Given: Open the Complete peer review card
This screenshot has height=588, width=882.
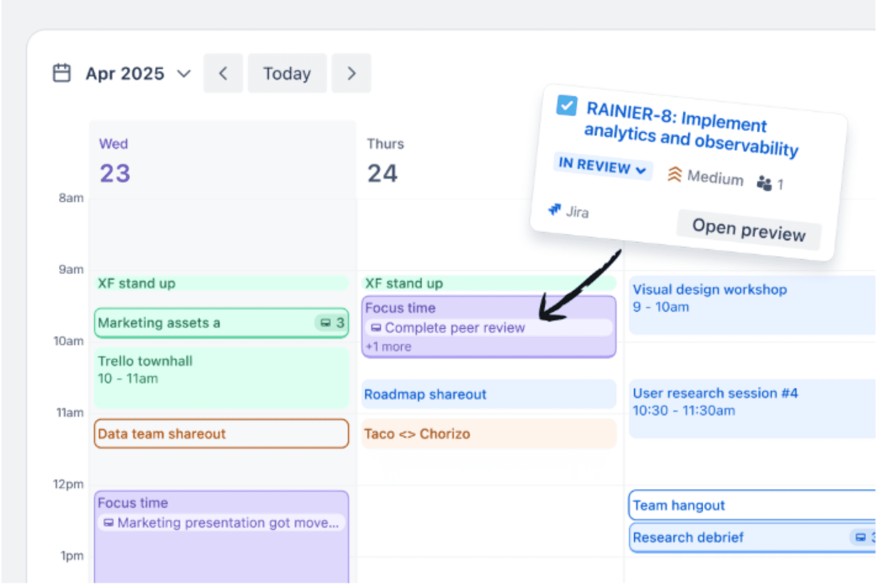Looking at the screenshot, I should [x=489, y=328].
